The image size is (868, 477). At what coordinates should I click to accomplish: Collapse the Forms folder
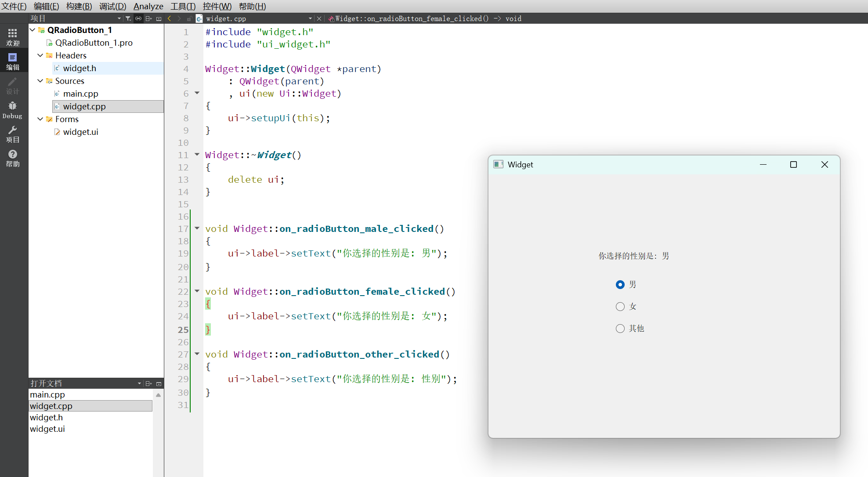(x=40, y=119)
